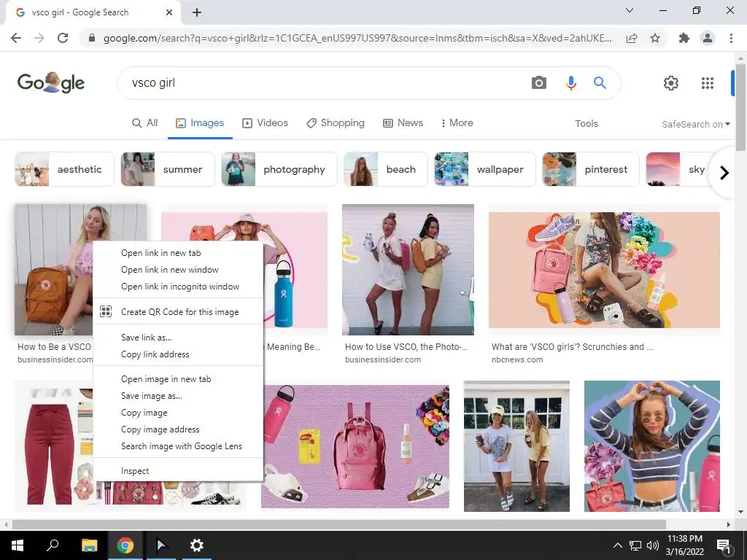Click the URL address bar
The width and height of the screenshot is (747, 560).
[357, 38]
